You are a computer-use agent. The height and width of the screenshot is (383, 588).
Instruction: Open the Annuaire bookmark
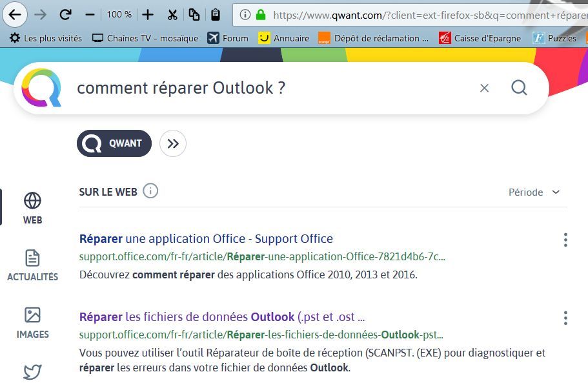(283, 38)
